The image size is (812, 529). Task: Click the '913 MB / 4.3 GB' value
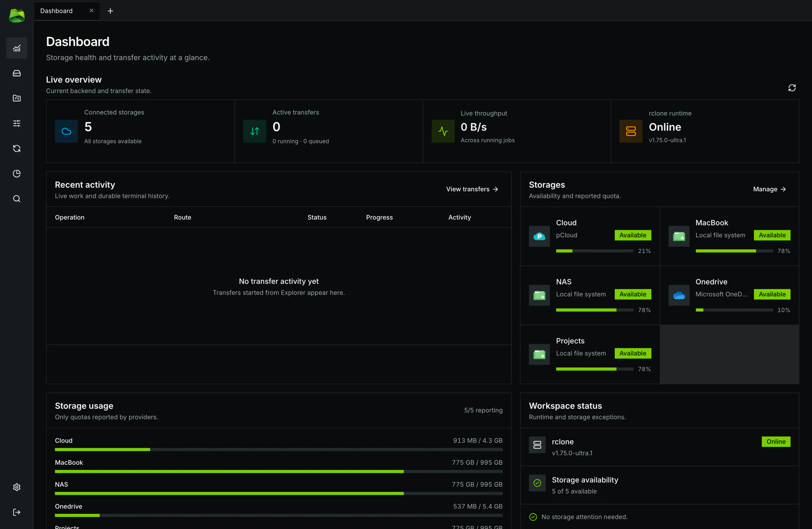click(478, 440)
